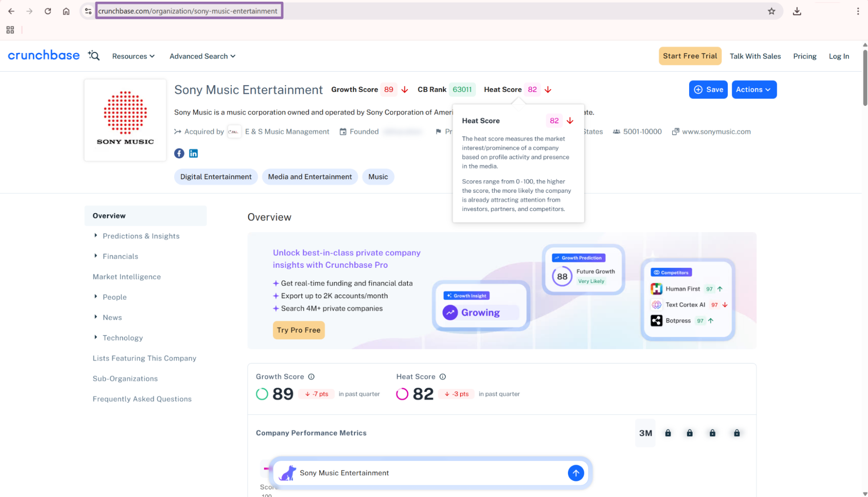Select the Media and Entertainment tag

coord(310,177)
